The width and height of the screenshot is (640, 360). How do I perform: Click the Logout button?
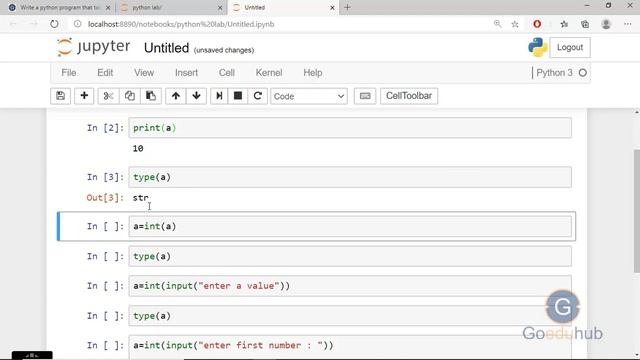tap(570, 47)
